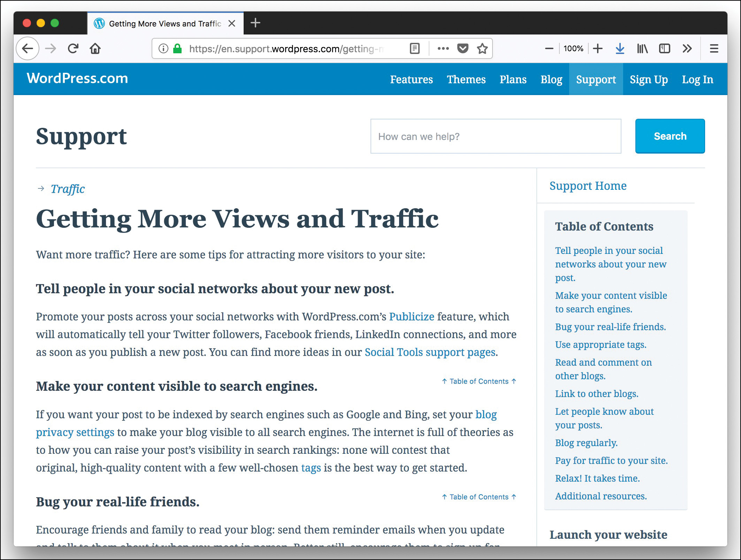Bookmark this page with the star
The width and height of the screenshot is (741, 560).
[483, 48]
